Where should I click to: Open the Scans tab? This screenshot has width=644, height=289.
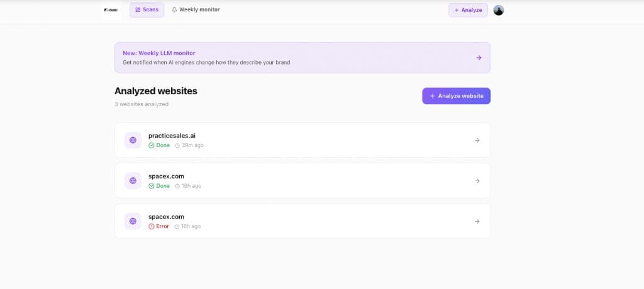147,10
